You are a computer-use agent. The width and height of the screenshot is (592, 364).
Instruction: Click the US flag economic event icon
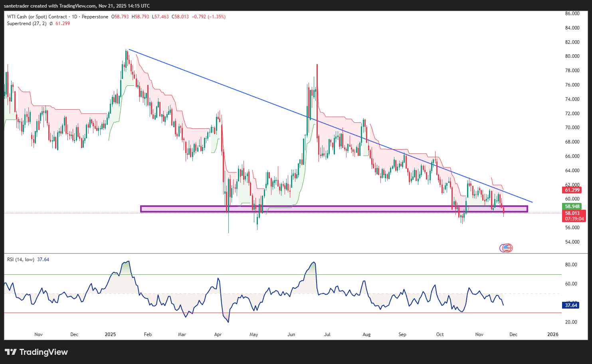point(507,248)
